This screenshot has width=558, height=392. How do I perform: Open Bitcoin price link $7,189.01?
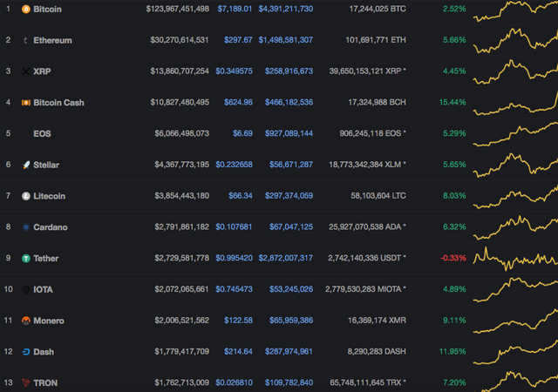[x=235, y=9]
